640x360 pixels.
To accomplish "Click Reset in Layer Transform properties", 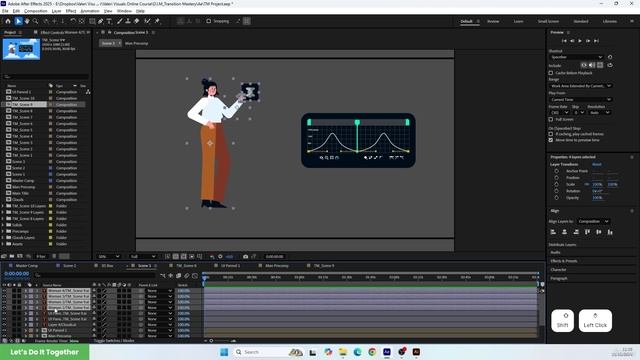I will pos(597,164).
